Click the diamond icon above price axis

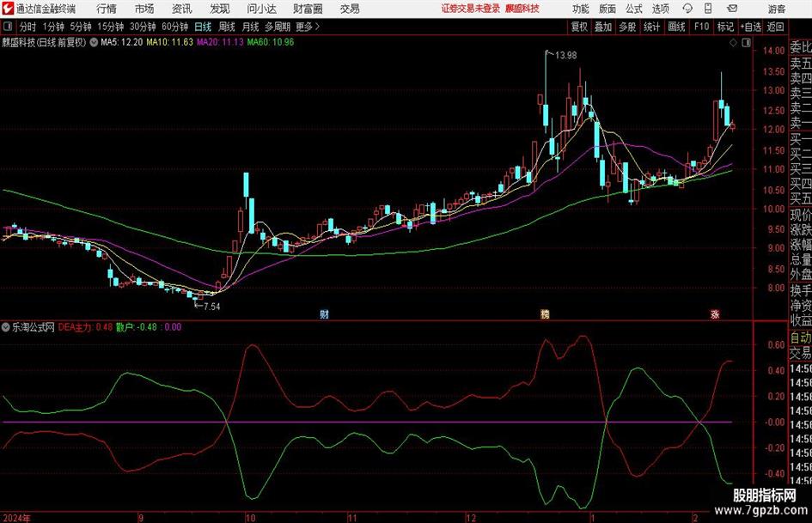coord(733,43)
